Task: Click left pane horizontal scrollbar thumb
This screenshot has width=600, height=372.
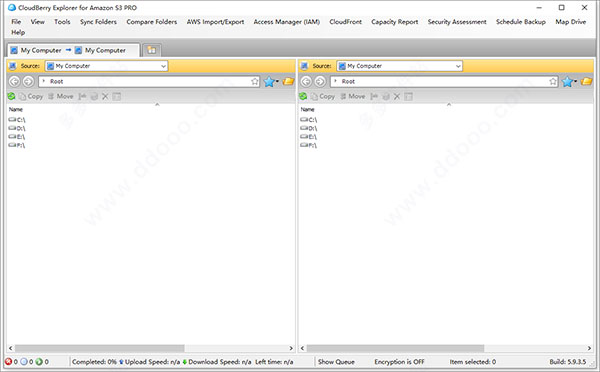Action: (x=99, y=348)
